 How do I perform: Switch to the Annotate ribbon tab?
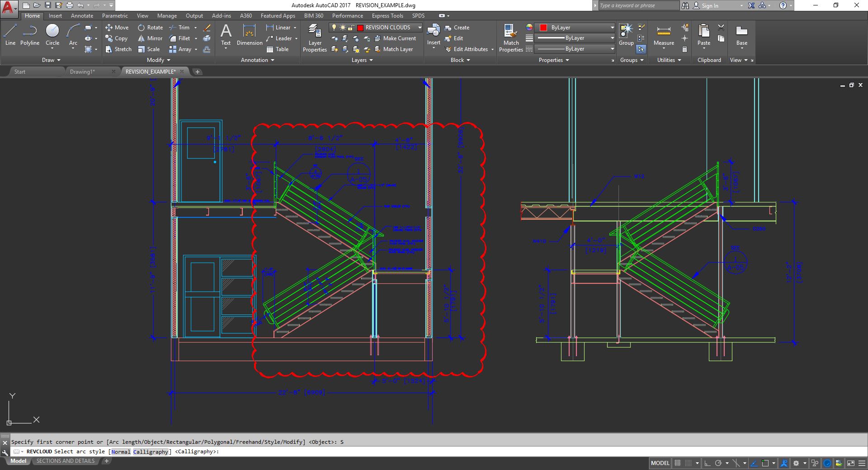click(82, 16)
